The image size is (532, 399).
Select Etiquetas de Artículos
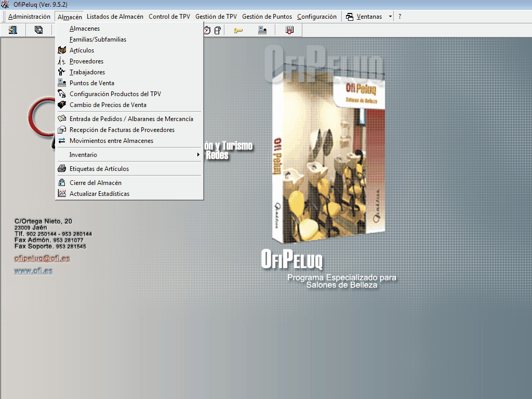(x=129, y=169)
